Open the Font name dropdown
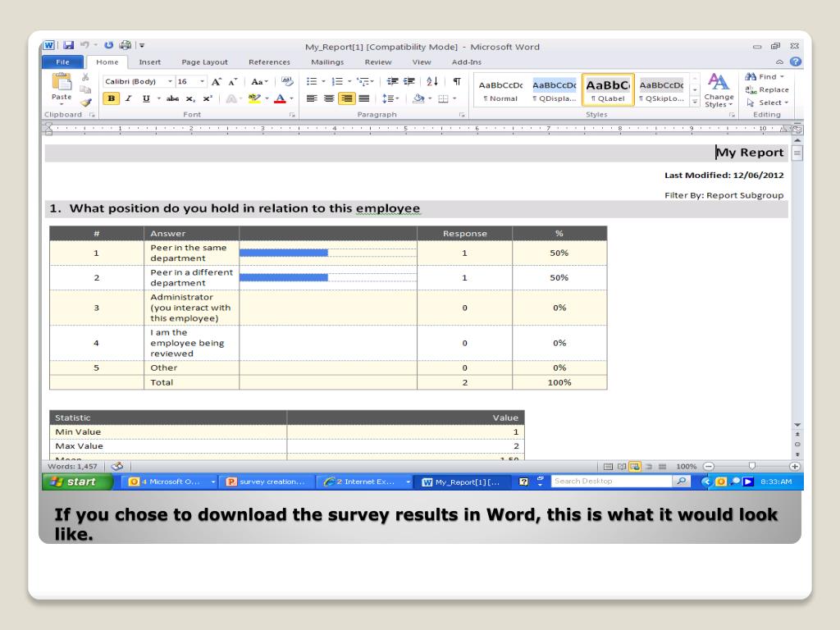 [170, 81]
